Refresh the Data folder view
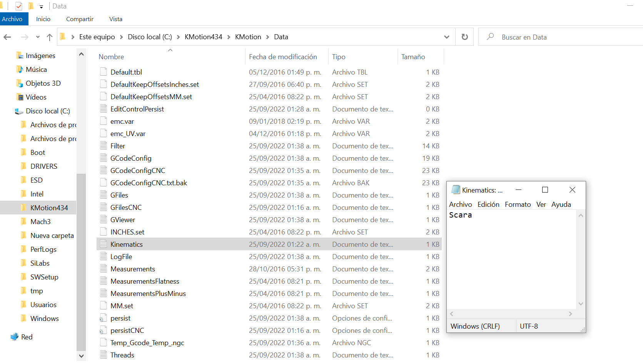This screenshot has height=364, width=643. [x=465, y=37]
